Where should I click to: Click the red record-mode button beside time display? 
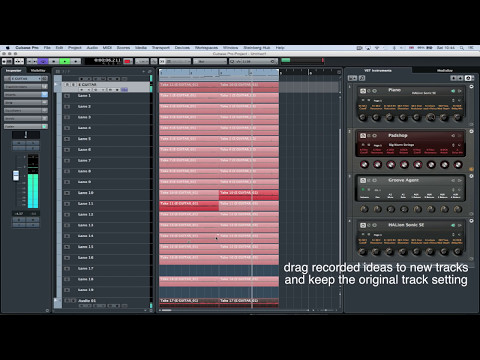click(128, 61)
